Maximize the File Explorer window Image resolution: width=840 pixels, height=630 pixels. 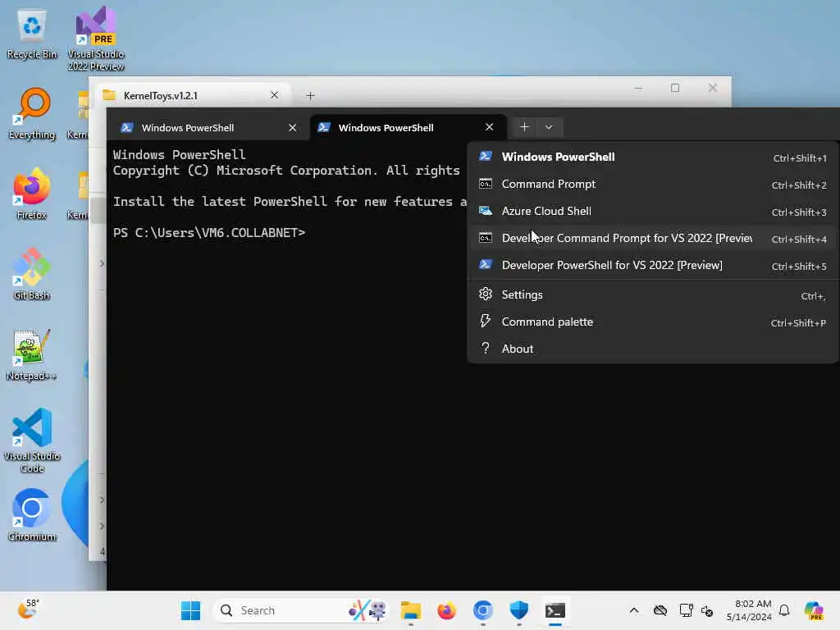click(675, 88)
